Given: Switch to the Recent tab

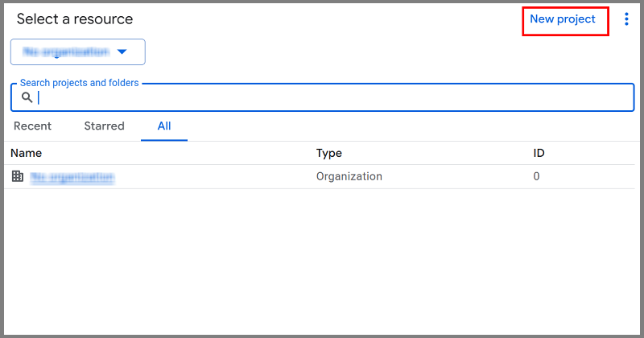Looking at the screenshot, I should 32,126.
